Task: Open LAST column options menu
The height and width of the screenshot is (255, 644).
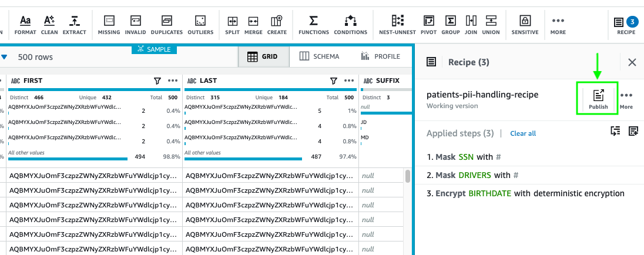Action: pos(350,81)
